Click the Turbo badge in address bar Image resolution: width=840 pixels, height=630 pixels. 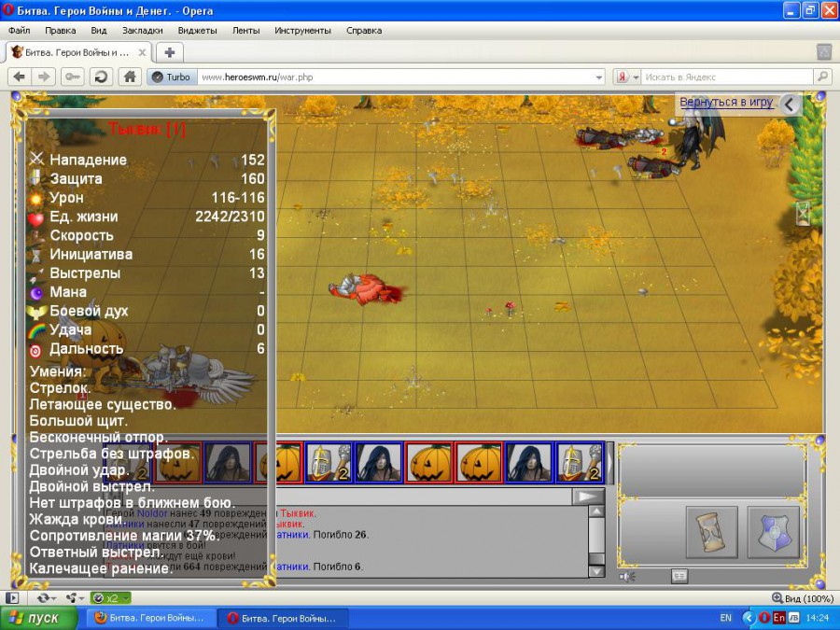click(172, 77)
